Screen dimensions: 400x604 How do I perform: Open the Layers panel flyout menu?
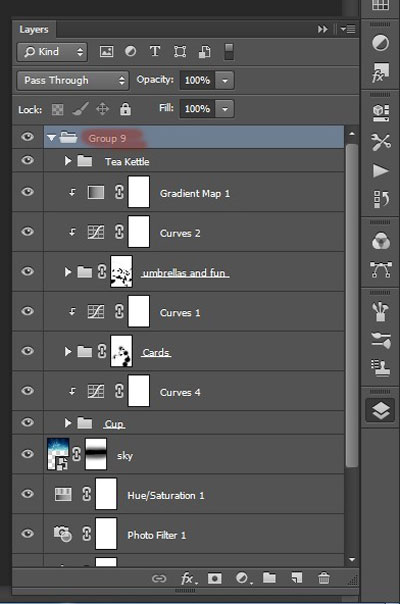pos(348,29)
